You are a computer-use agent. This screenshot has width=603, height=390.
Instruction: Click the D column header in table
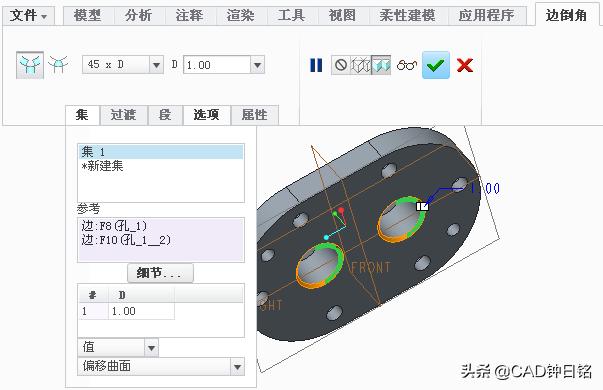click(141, 295)
